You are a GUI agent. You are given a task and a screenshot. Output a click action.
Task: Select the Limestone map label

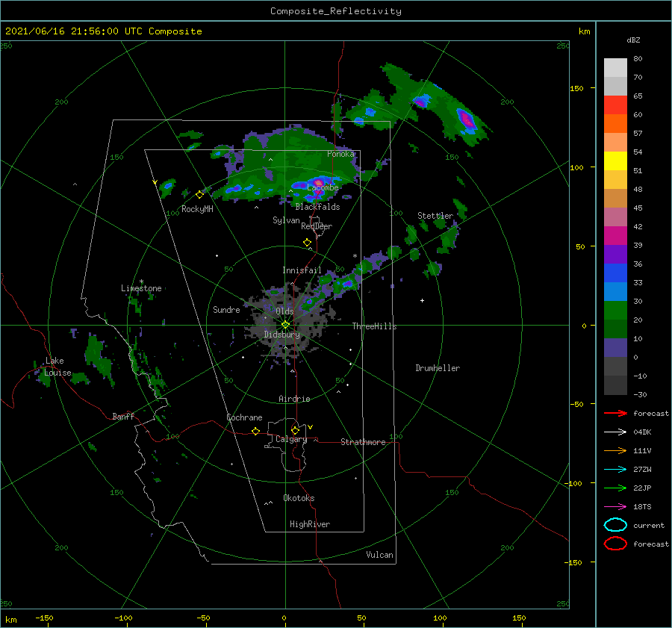141,288
